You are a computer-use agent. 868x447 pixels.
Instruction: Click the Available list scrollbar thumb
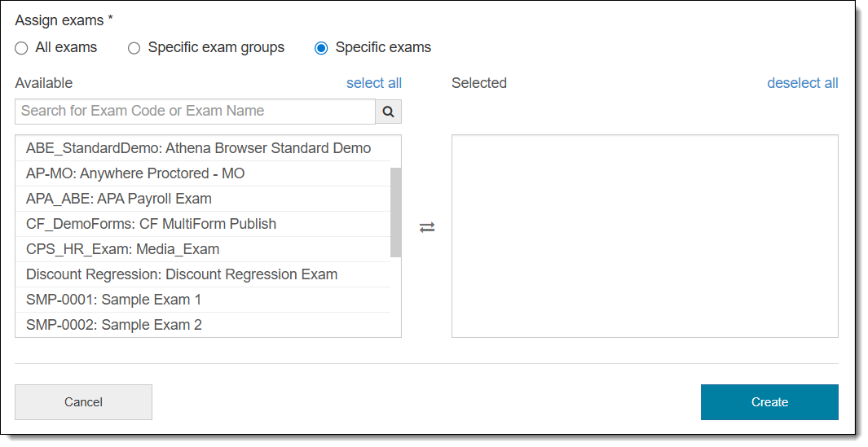click(396, 212)
